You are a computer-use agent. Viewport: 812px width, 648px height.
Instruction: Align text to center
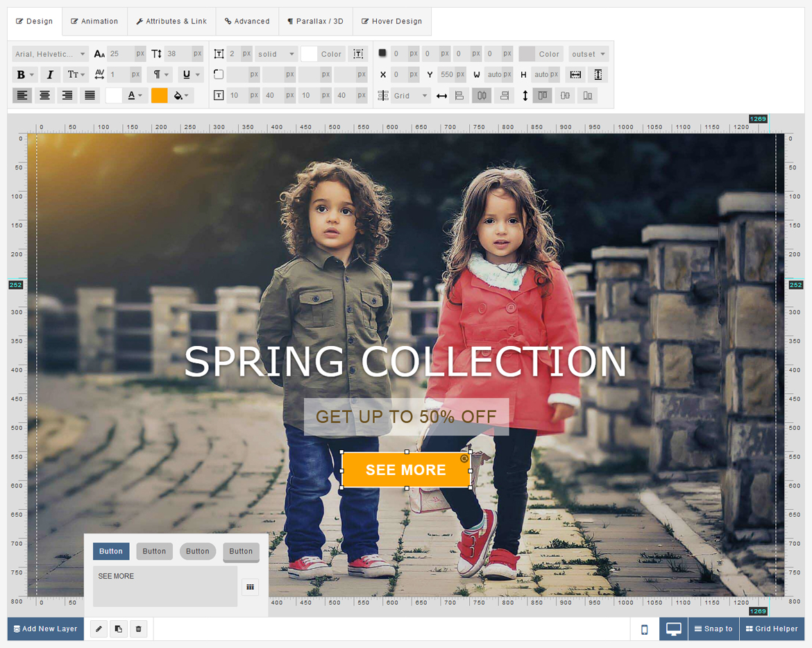coord(45,96)
